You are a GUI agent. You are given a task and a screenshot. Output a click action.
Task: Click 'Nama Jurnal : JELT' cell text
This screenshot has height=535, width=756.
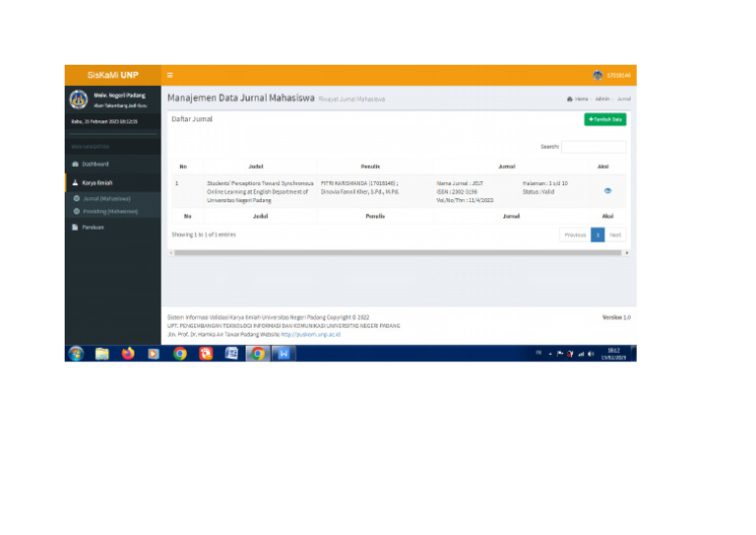[x=460, y=183]
